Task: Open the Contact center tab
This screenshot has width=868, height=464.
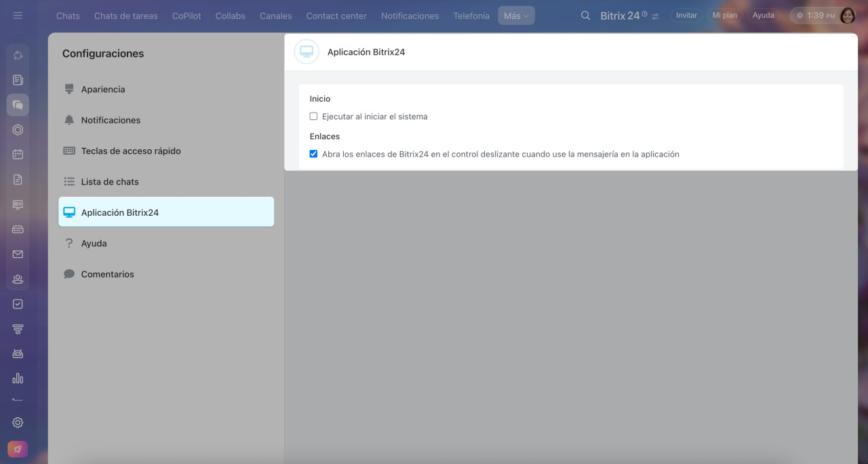Action: click(336, 16)
